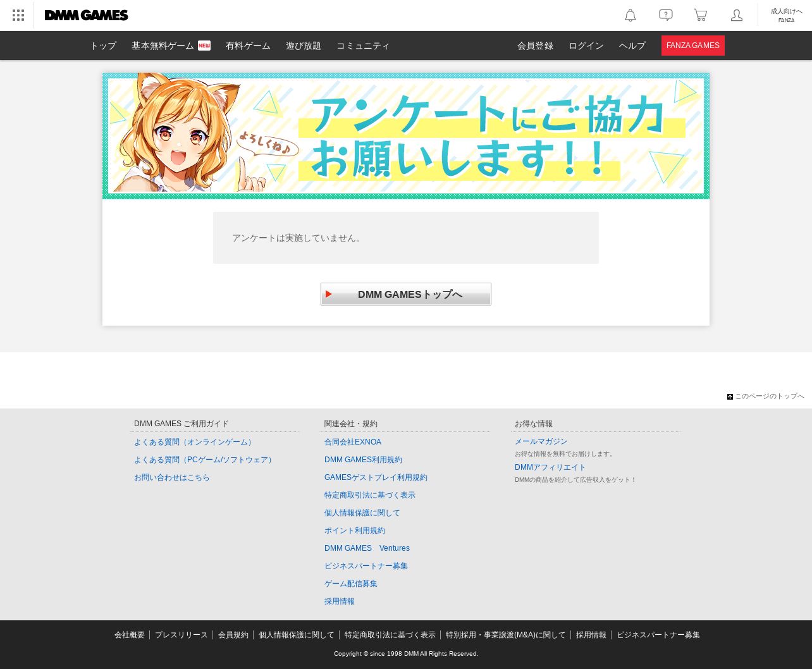Click the survey banner with fox girl
Image resolution: width=812 pixels, height=669 pixels.
[406, 136]
